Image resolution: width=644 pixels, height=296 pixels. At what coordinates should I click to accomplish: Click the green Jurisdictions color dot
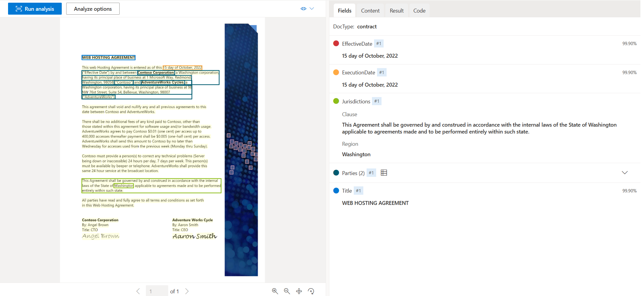[336, 101]
